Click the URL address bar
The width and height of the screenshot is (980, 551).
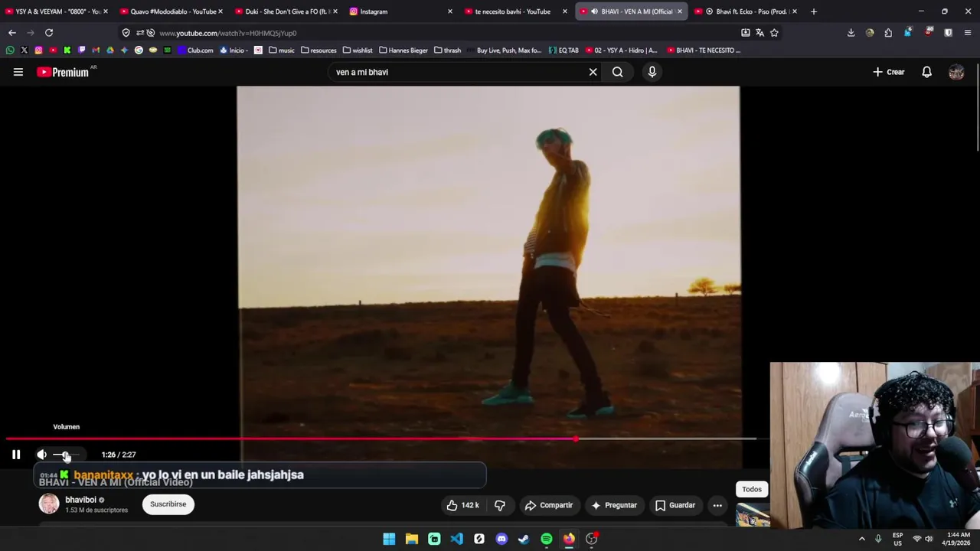pos(444,33)
